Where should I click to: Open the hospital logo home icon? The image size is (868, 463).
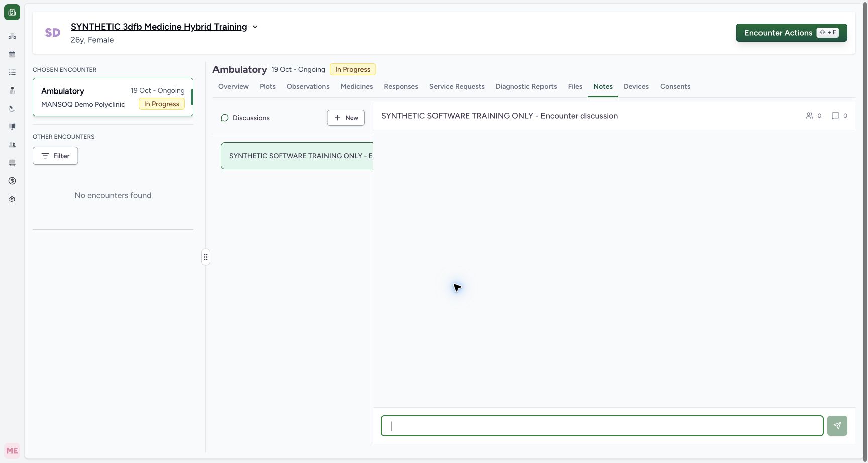[12, 12]
